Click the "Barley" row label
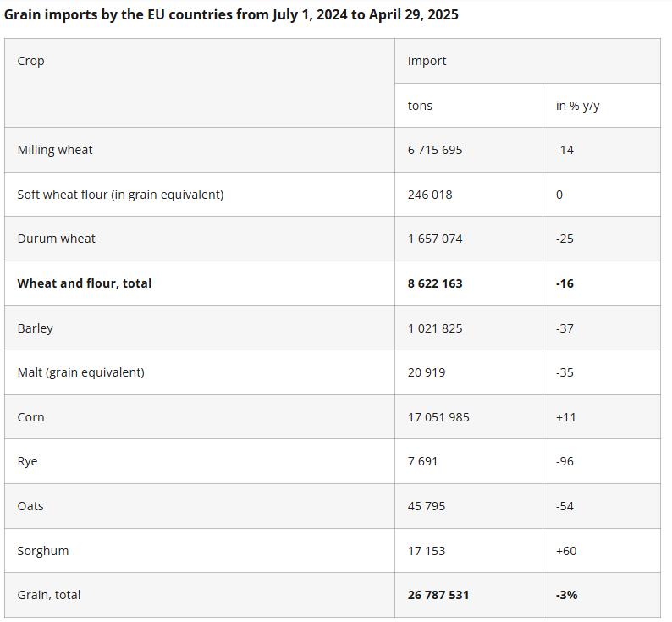This screenshot has height=622, width=672. [35, 328]
